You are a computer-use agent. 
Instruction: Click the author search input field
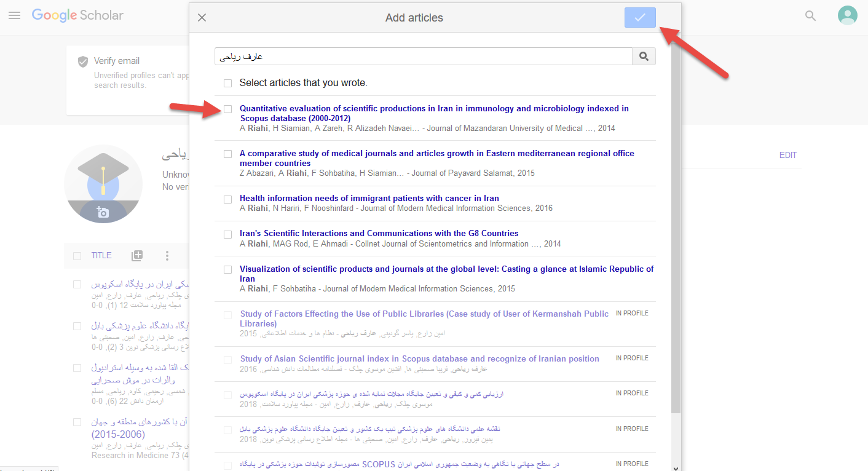click(423, 57)
